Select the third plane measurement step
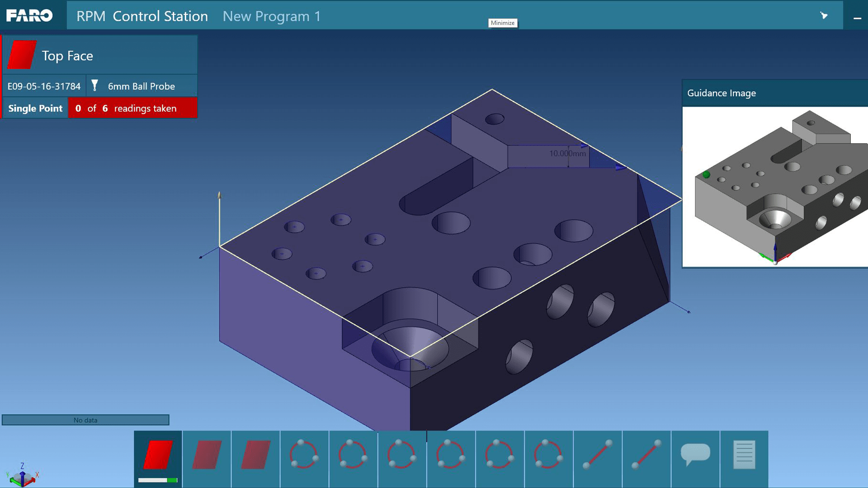 (255, 455)
